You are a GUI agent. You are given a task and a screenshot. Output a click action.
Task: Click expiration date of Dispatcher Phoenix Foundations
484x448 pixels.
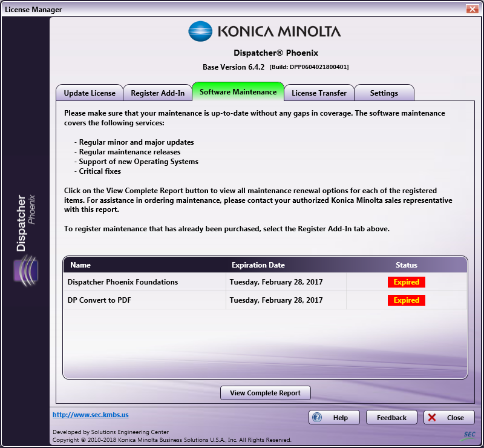[276, 282]
